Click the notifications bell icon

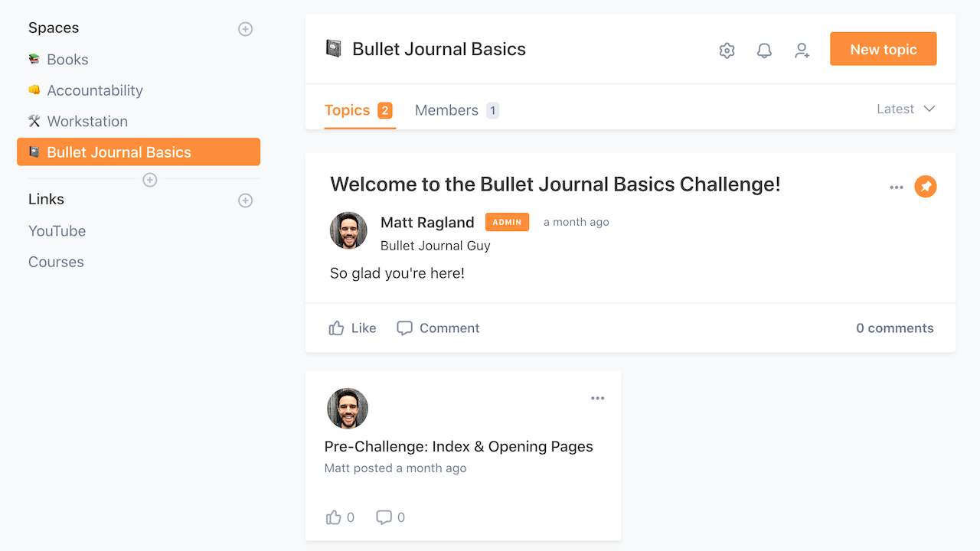(764, 51)
